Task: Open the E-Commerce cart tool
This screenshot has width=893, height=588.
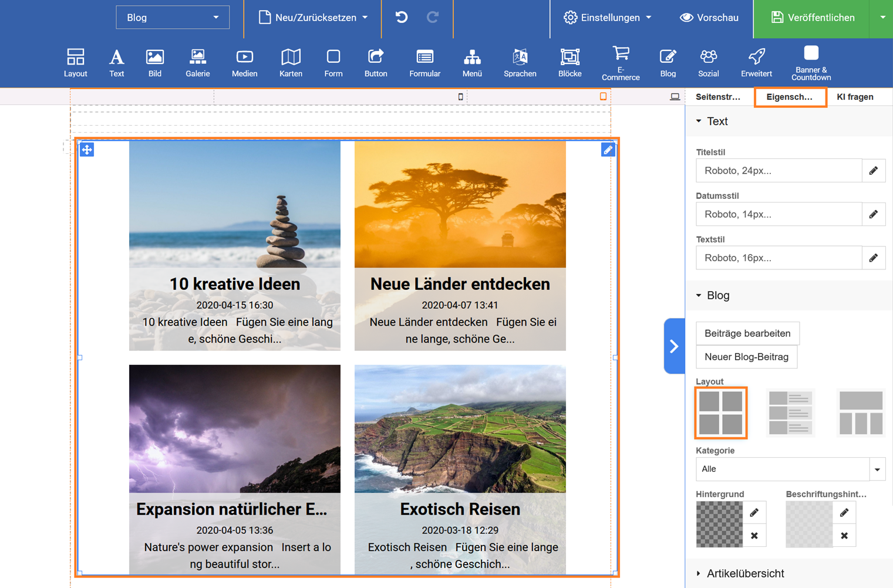Action: tap(621, 63)
